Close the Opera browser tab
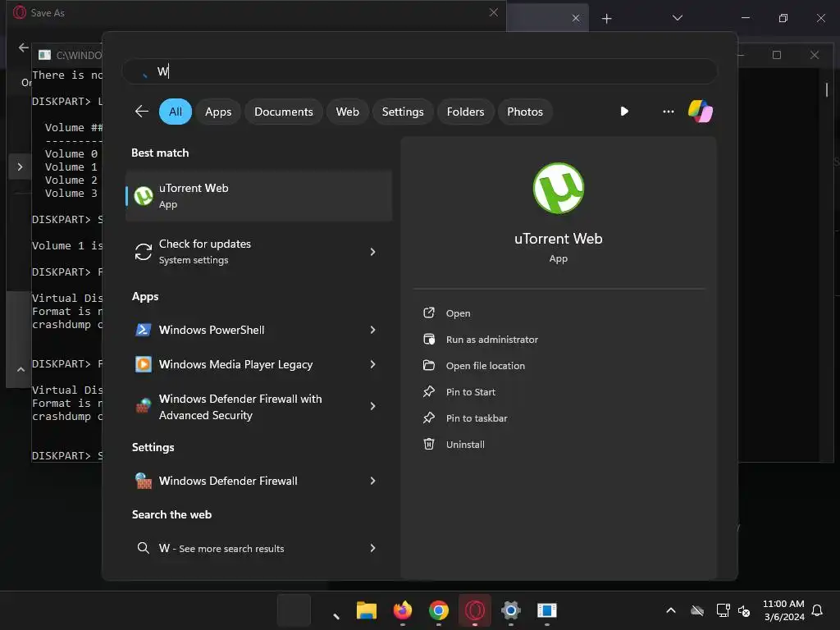This screenshot has height=630, width=840. [576, 18]
